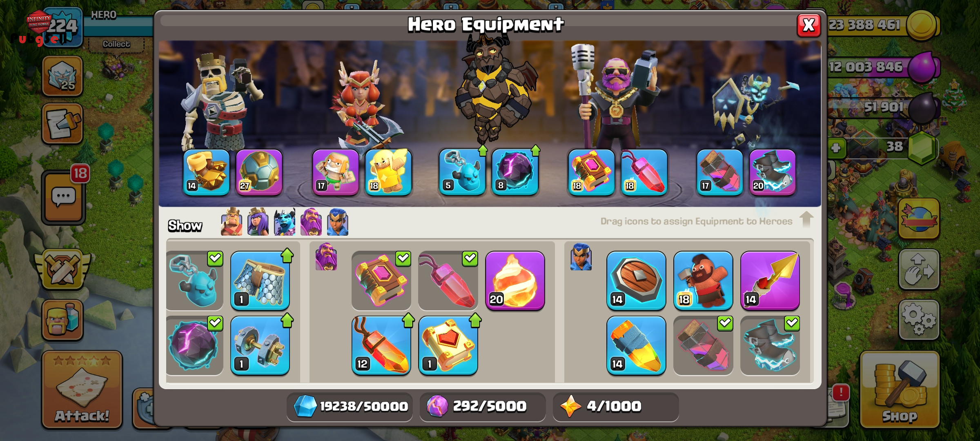The width and height of the screenshot is (980, 441).
Task: Open the chat messages with 18 notifications
Action: 63,196
